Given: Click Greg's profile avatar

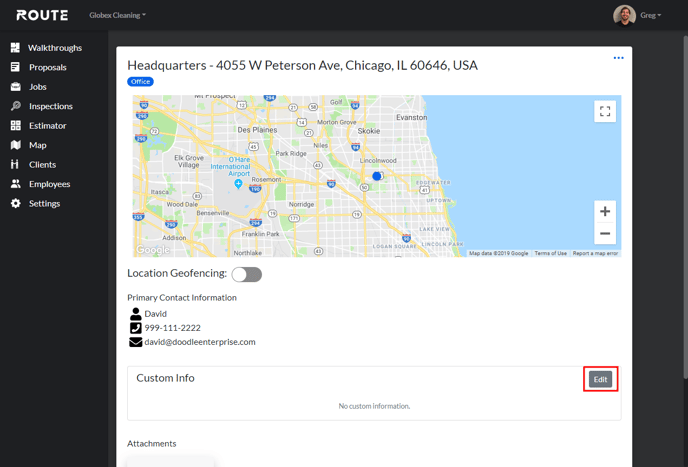Looking at the screenshot, I should pyautogui.click(x=624, y=15).
